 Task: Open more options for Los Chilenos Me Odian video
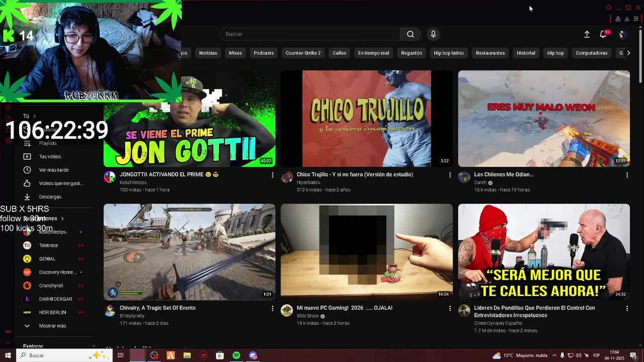pyautogui.click(x=627, y=175)
